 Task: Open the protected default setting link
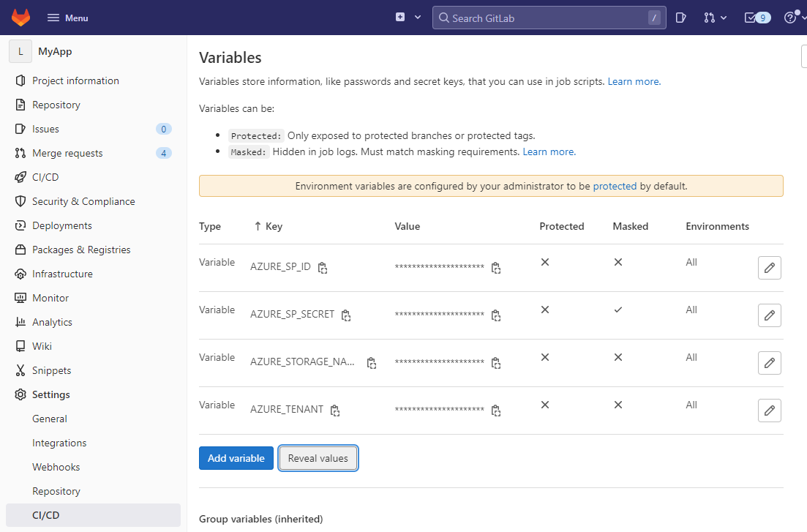point(615,186)
